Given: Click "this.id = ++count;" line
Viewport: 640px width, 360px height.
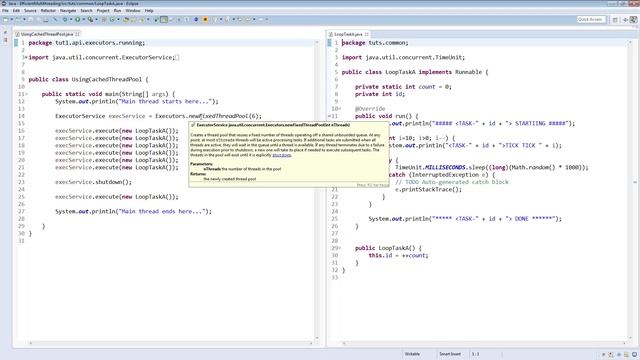Looking at the screenshot, I should [x=398, y=256].
